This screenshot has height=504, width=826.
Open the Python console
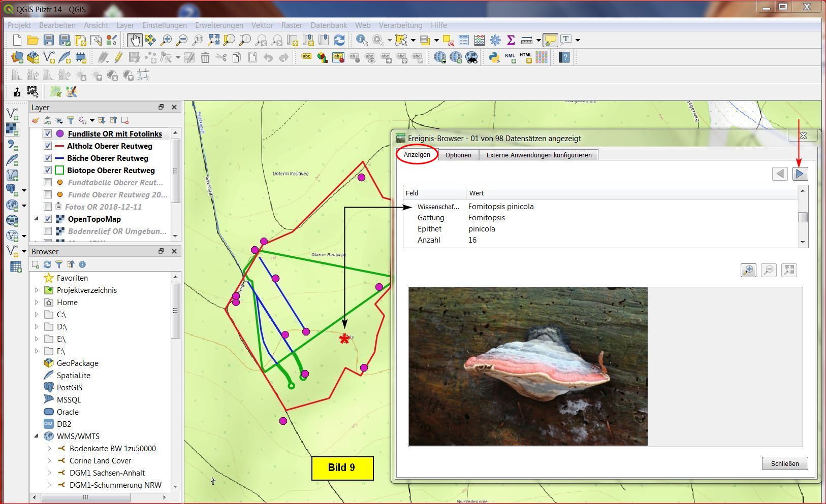pos(494,57)
